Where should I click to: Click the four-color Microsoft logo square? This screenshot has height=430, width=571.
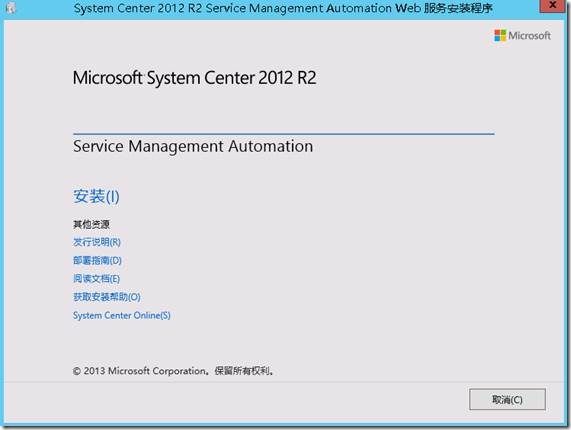click(500, 35)
